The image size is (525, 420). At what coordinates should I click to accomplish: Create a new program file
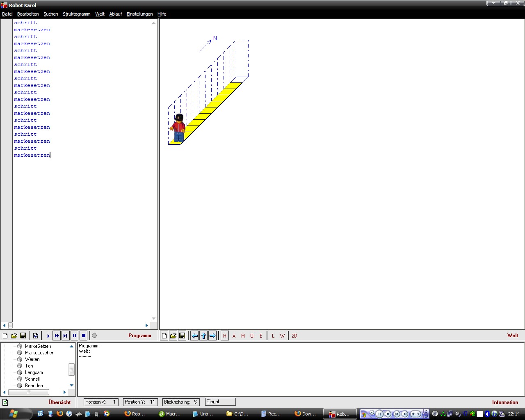tap(5, 336)
